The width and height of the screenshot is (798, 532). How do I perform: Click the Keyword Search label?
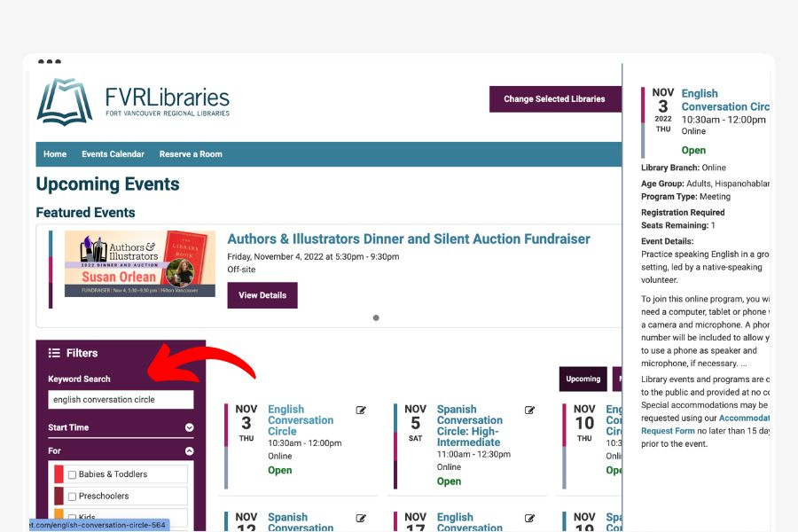80,379
